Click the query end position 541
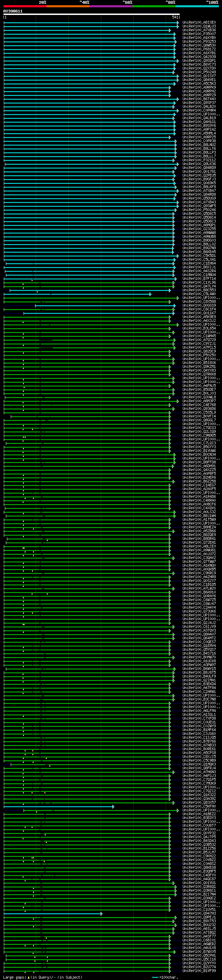This screenshot has width=222, height=980. tap(175, 17)
